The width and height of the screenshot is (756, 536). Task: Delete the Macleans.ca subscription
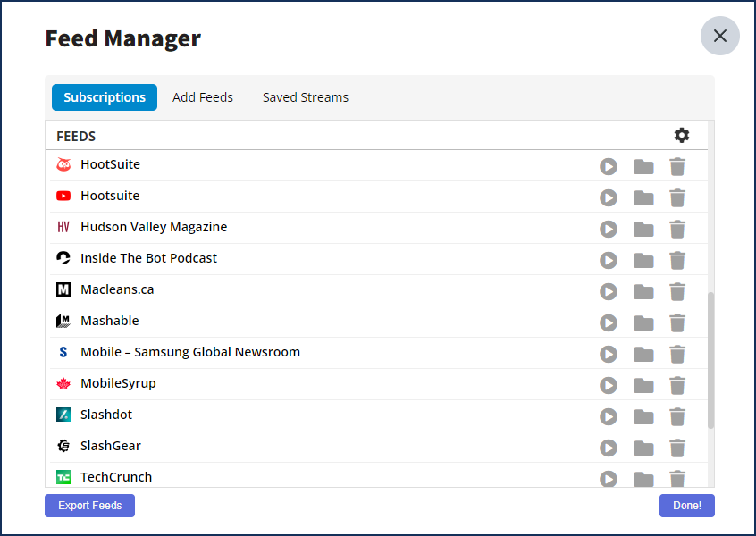pos(677,291)
